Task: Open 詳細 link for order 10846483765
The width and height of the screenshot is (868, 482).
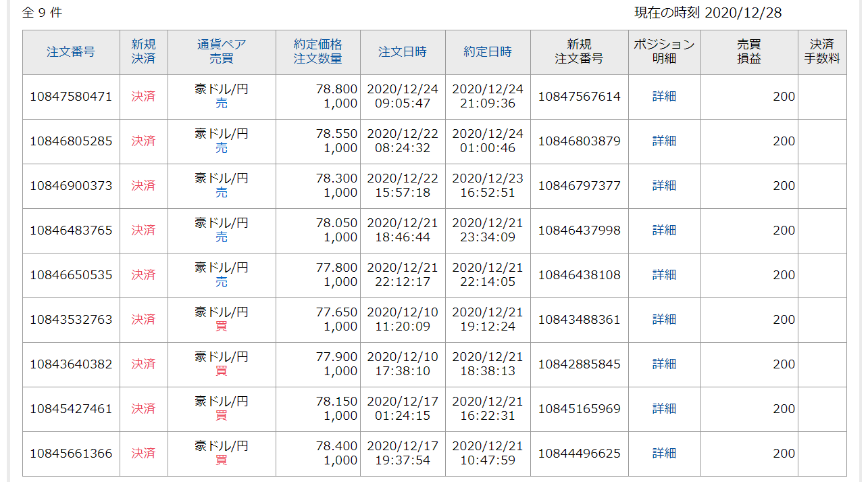Action: point(664,231)
